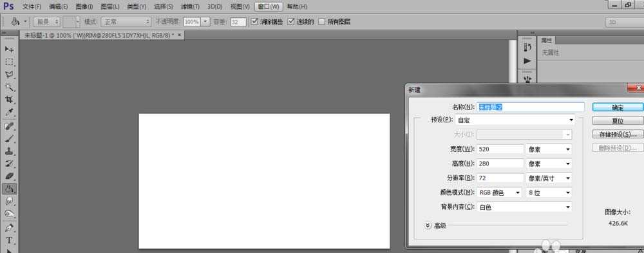Toggle the 消除锯齿 (anti-alias) checkbox
Image resolution: width=644 pixels, height=253 pixels.
[x=254, y=21]
